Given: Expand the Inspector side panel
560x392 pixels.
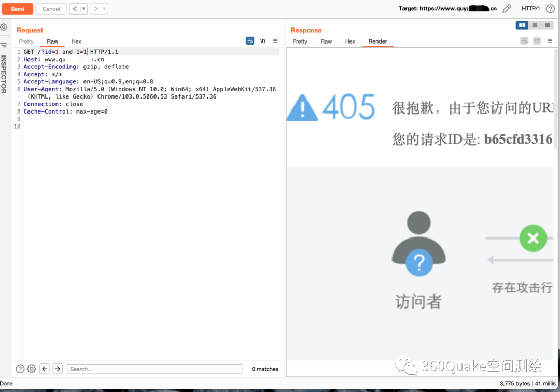Looking at the screenshot, I should coord(4,74).
